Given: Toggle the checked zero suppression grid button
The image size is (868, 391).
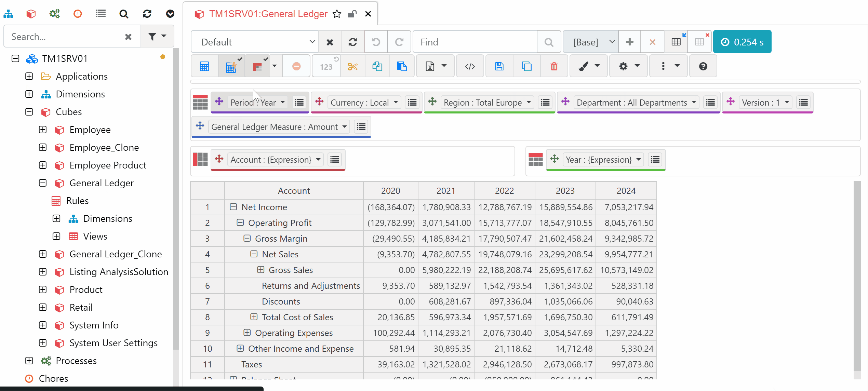Looking at the screenshot, I should pyautogui.click(x=231, y=66).
